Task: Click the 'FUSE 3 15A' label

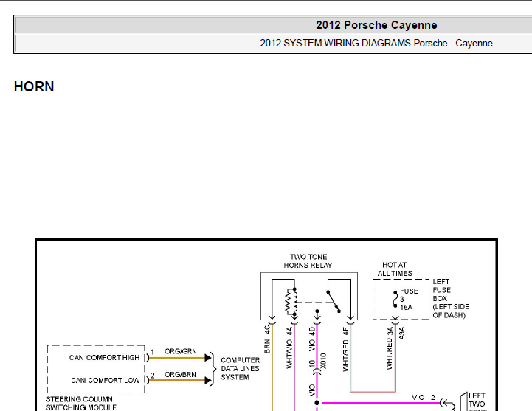Action: click(409, 300)
